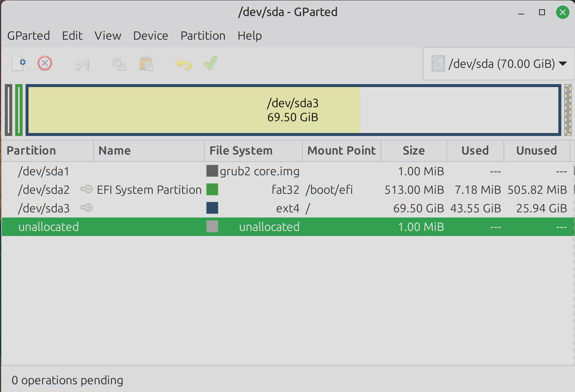Sort by the Used column header
Viewport: 575px width, 392px height.
[475, 151]
